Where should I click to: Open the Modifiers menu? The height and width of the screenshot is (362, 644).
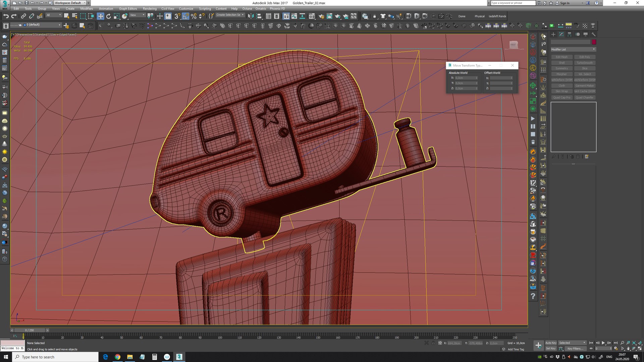(x=87, y=9)
